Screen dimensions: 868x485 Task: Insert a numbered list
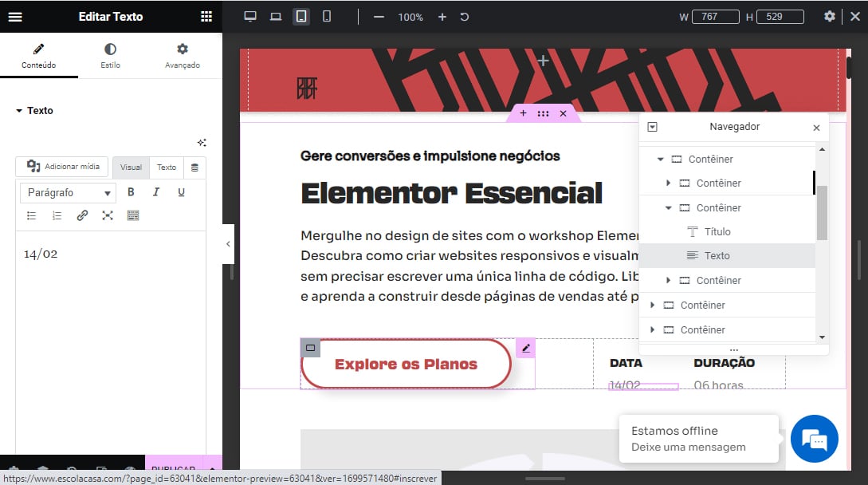coord(57,215)
